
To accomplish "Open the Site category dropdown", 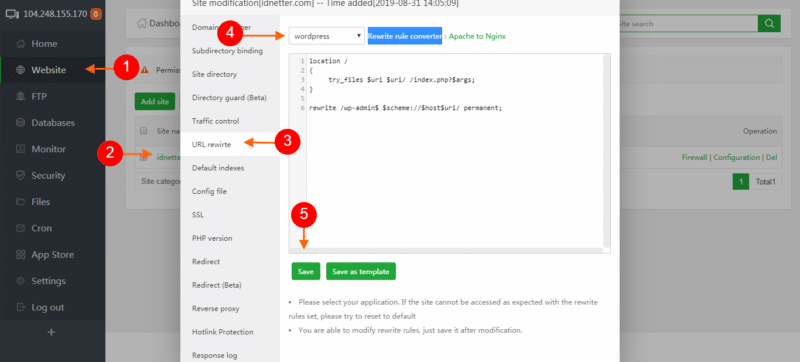I will click(158, 181).
